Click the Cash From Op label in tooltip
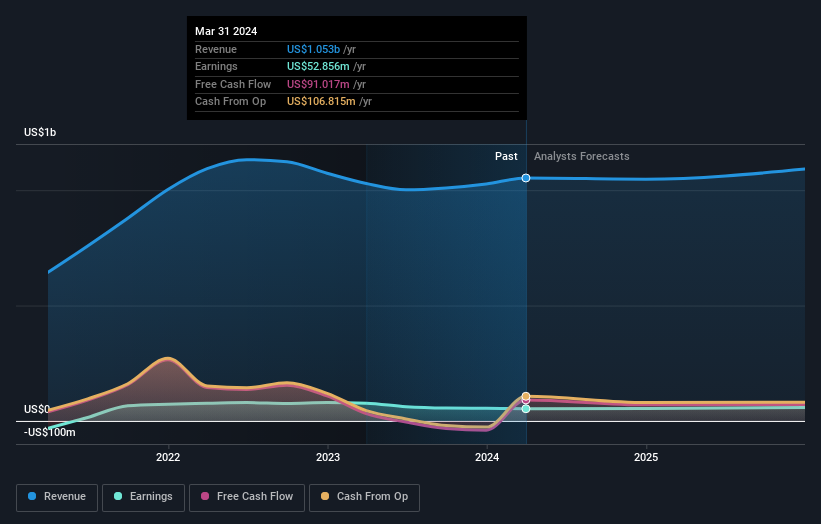The image size is (821, 524). (x=230, y=102)
